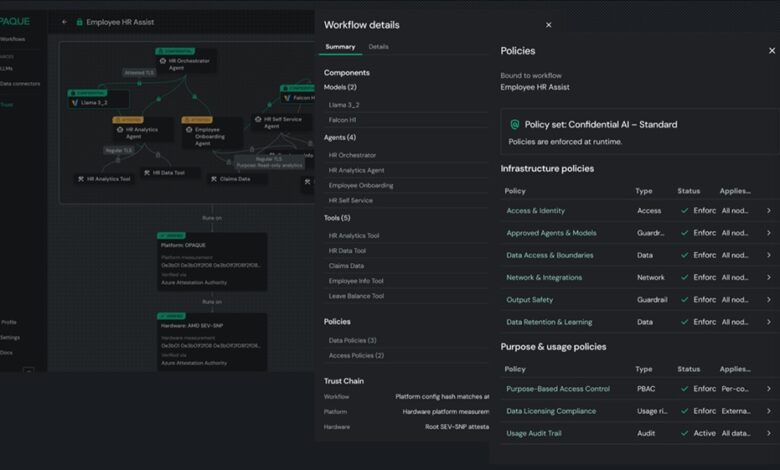Click the HR Analytics Agent node icon
The image size is (780, 470).
pos(120,129)
